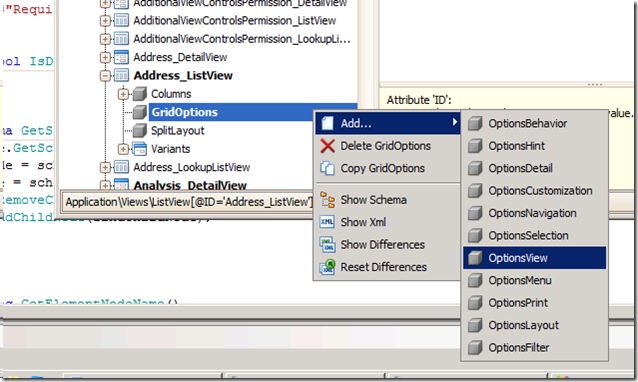Select OptionsNavigation entry

click(534, 213)
